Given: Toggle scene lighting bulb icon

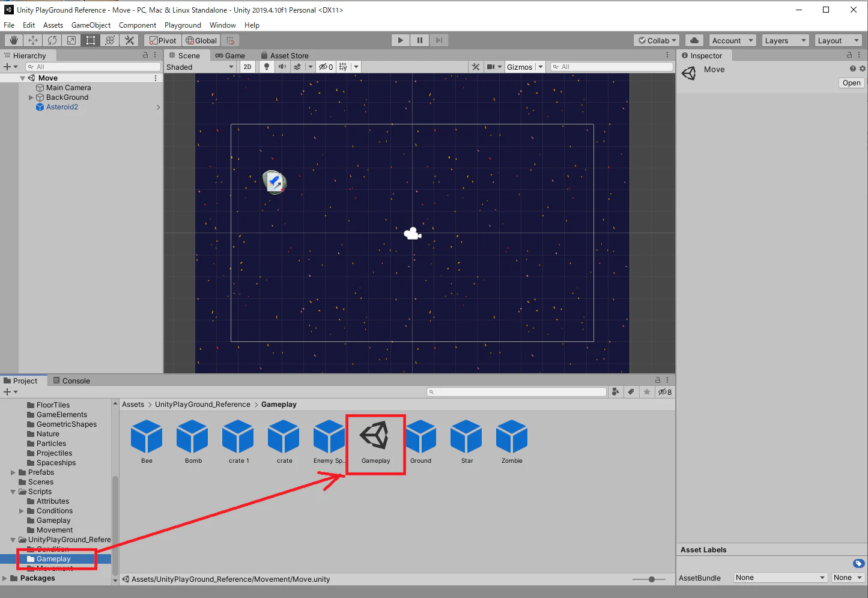Looking at the screenshot, I should (267, 67).
